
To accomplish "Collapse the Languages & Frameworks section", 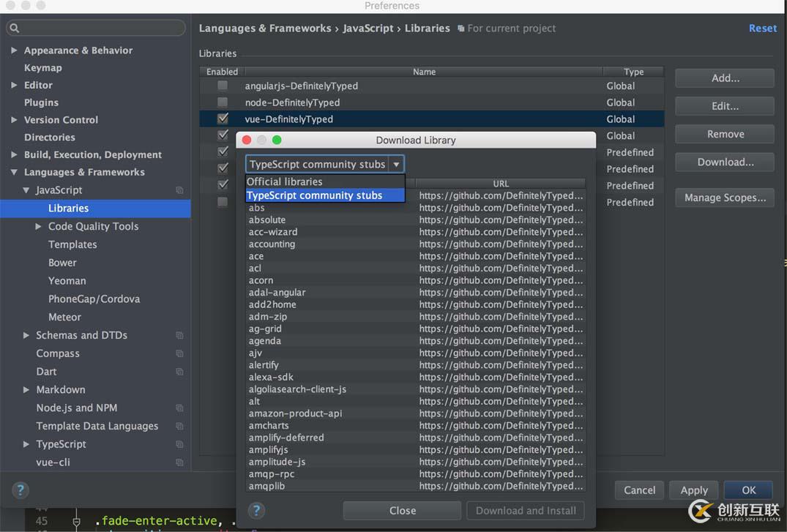I will tap(13, 172).
